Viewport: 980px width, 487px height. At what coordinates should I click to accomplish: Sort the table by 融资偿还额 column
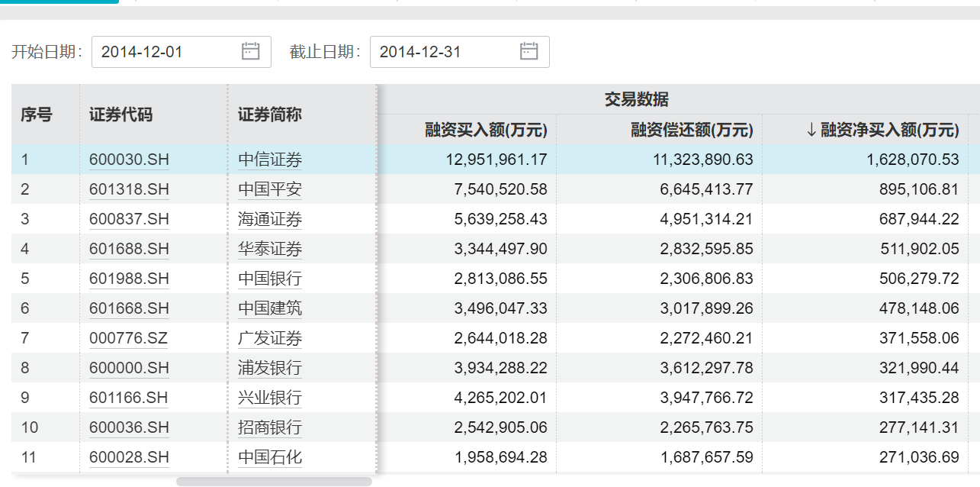[x=691, y=131]
